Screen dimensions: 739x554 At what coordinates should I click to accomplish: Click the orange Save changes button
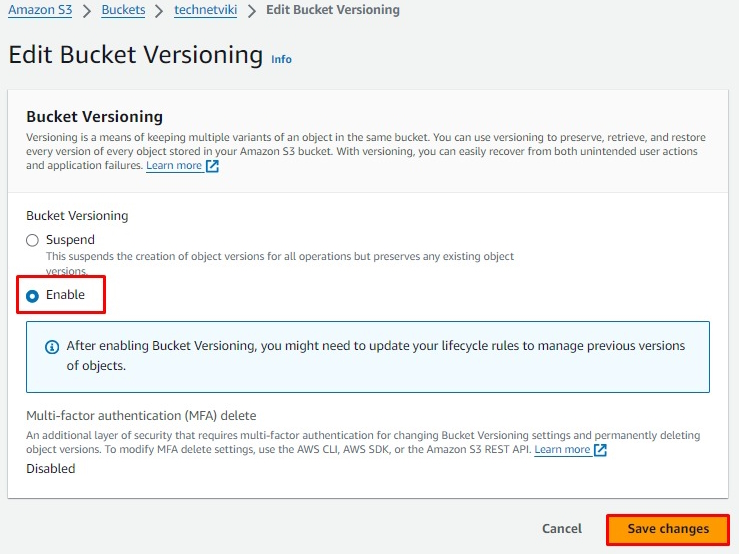[668, 529]
